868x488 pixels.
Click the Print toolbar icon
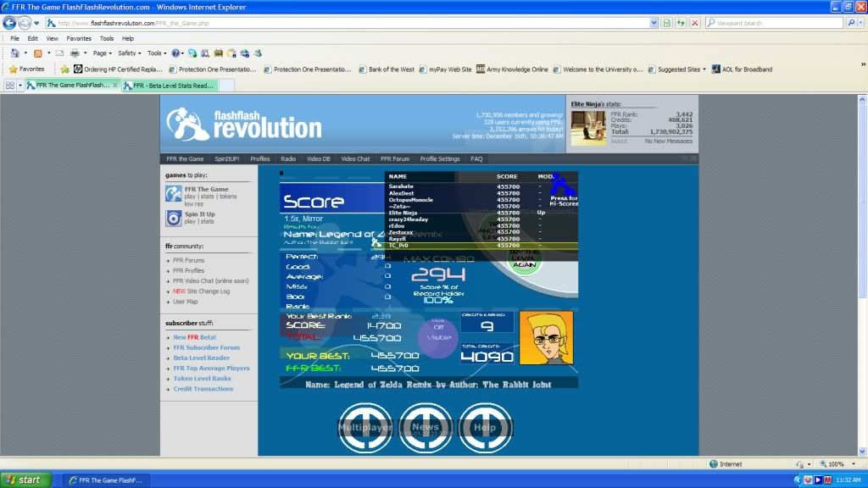pyautogui.click(x=75, y=53)
